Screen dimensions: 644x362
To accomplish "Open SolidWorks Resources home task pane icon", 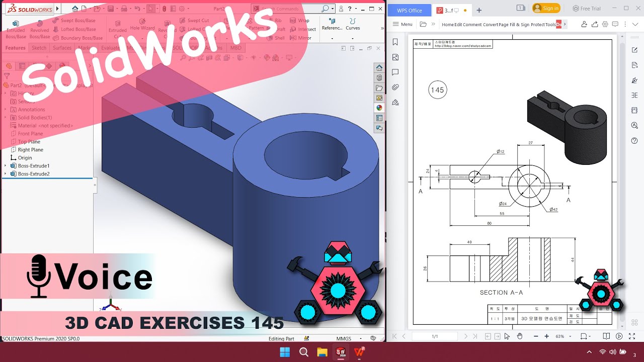I will click(x=379, y=68).
